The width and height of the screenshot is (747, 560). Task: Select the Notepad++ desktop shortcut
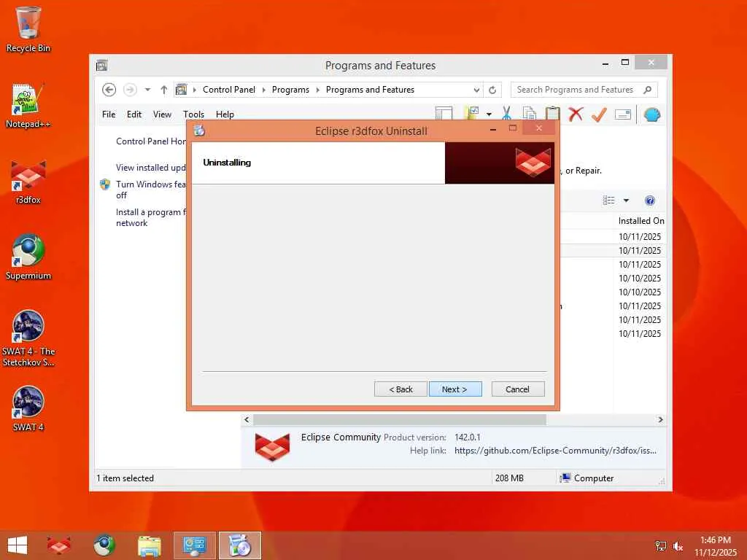pos(28,106)
